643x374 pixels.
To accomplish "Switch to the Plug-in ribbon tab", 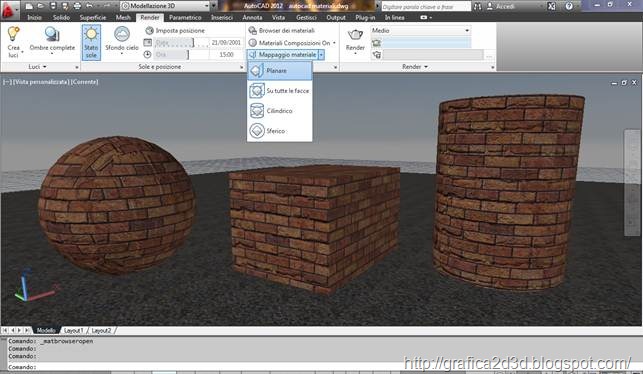I will tap(365, 18).
